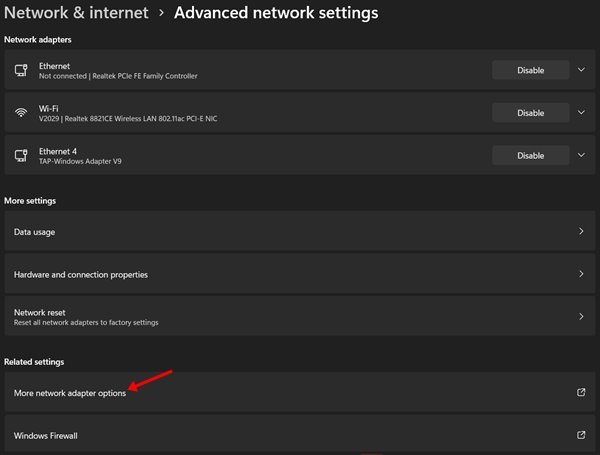
Task: Open Network reset via right arrow
Action: point(581,316)
